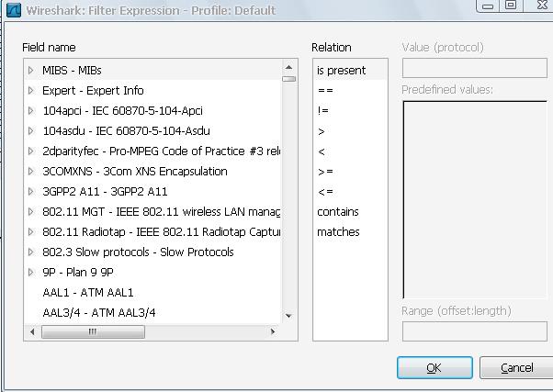Confirm the filter with OK button

(434, 368)
